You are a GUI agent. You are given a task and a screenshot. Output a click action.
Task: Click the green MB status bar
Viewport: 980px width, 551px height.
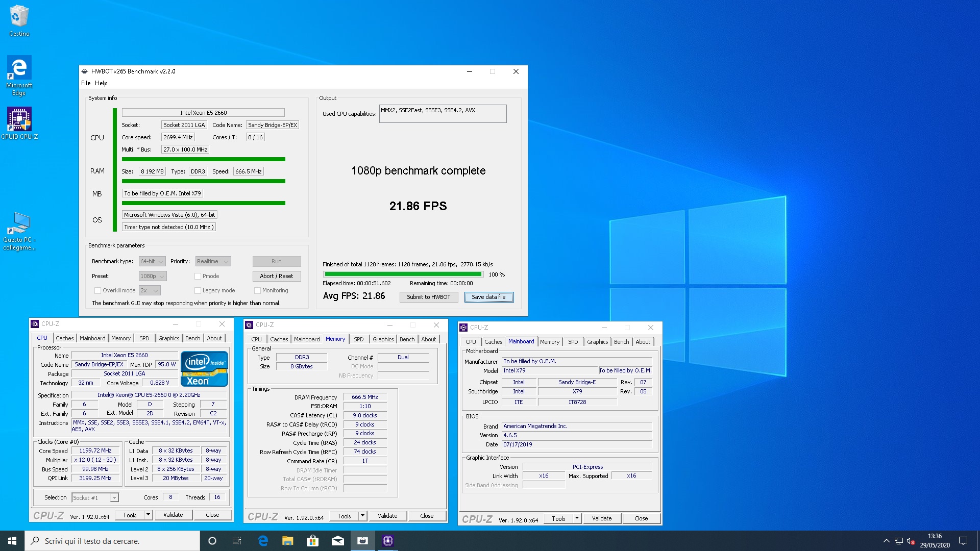point(203,203)
